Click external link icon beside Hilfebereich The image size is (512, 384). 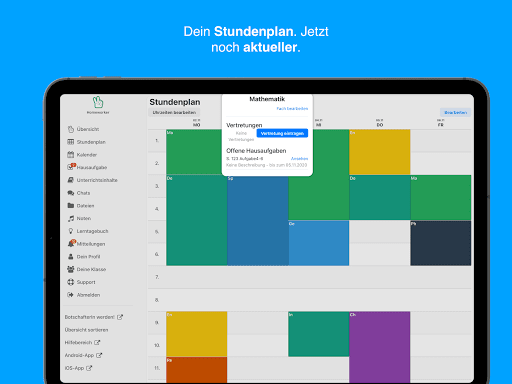97,342
